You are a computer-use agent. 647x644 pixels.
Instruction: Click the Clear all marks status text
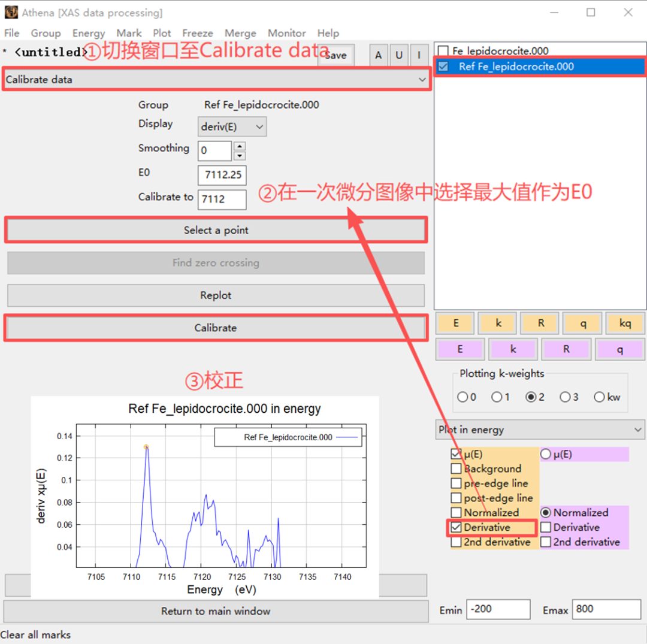click(x=35, y=635)
